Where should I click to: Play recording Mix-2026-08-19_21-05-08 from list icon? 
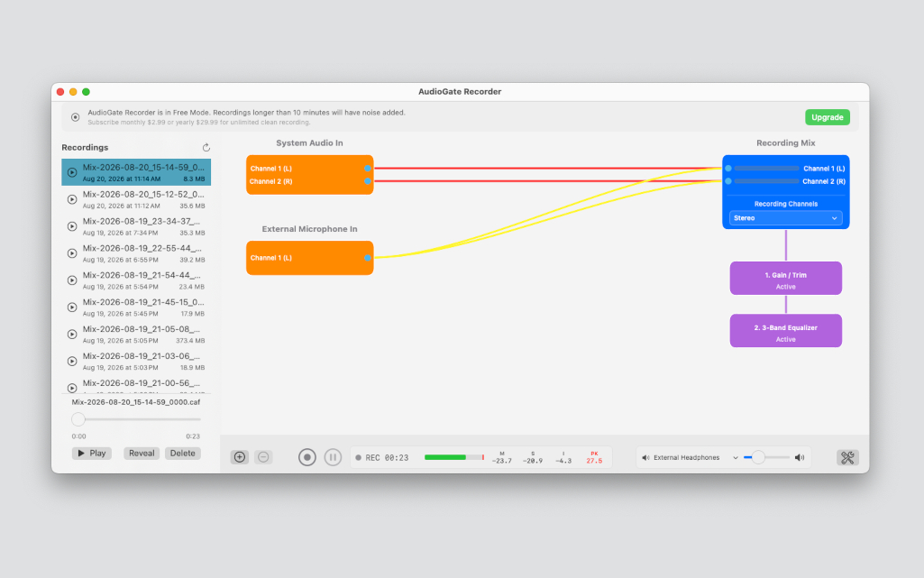pos(72,334)
